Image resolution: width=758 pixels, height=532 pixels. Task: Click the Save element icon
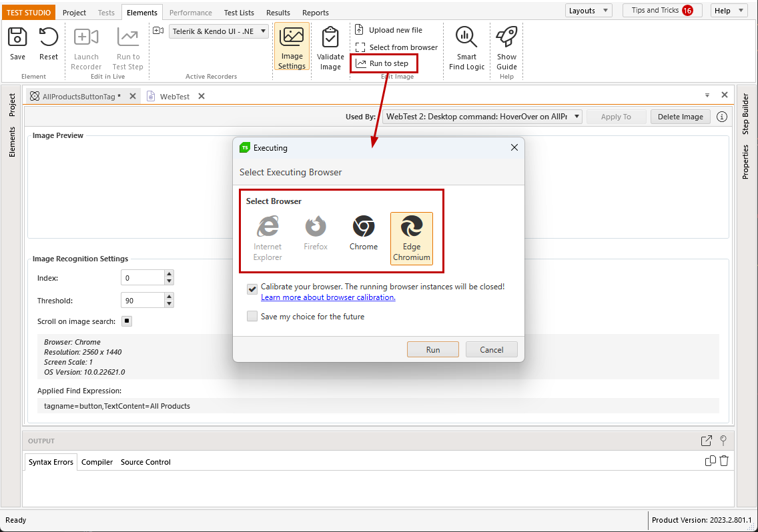[18, 37]
